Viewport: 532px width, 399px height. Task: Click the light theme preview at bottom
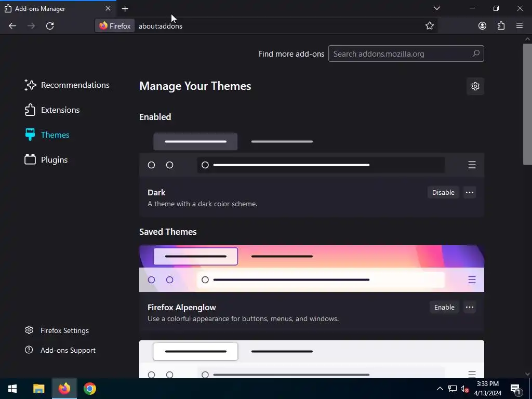click(x=312, y=360)
